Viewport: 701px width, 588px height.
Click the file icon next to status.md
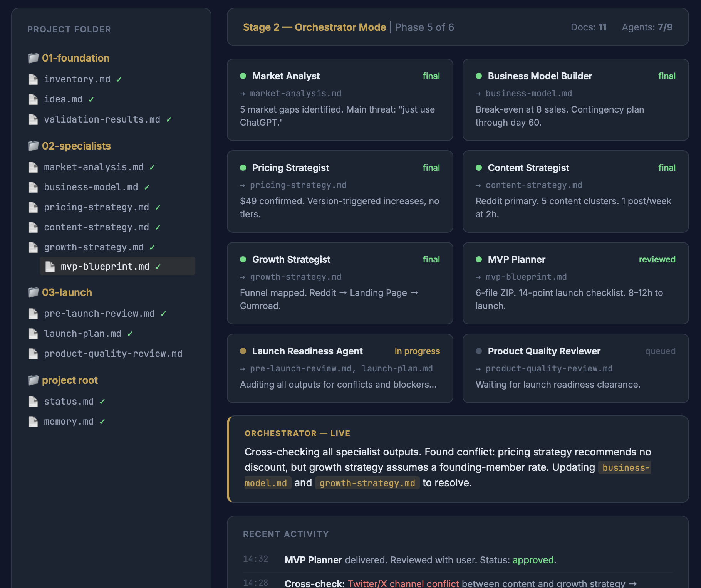pos(33,402)
